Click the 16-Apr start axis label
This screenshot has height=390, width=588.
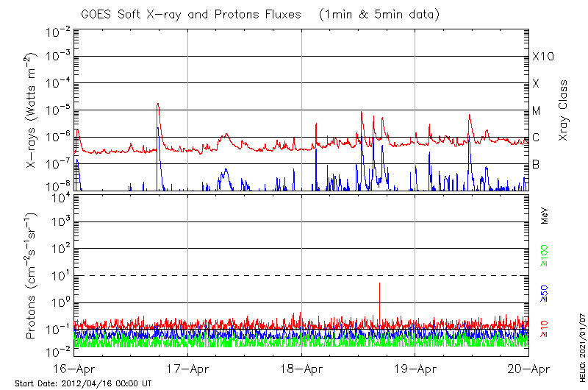[74, 369]
